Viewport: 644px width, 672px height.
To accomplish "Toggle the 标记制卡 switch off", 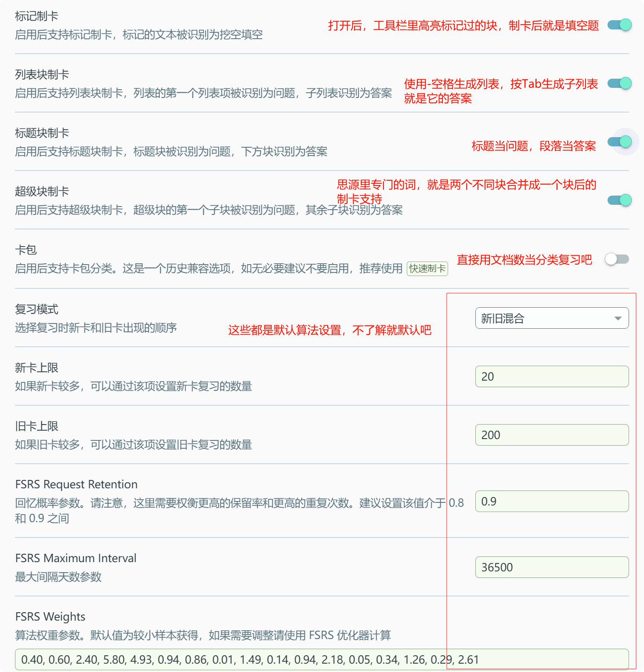I will point(619,25).
